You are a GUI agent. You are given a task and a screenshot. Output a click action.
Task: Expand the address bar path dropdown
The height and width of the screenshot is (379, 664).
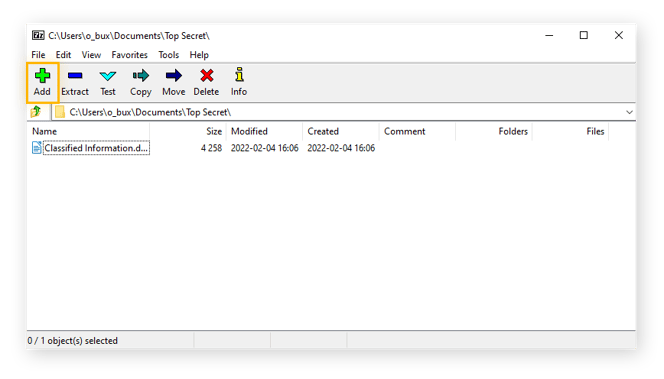[x=629, y=112]
